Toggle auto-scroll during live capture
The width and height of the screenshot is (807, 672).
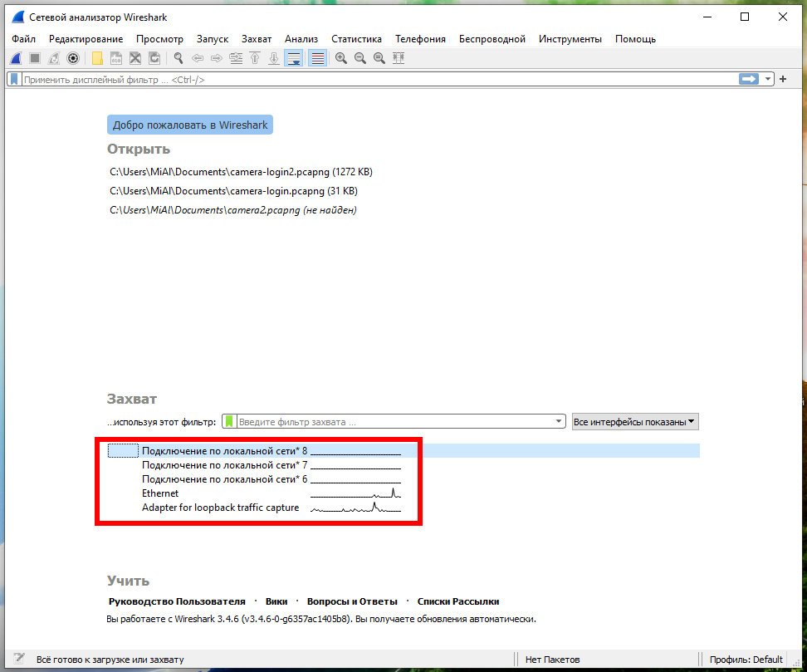coord(293,58)
